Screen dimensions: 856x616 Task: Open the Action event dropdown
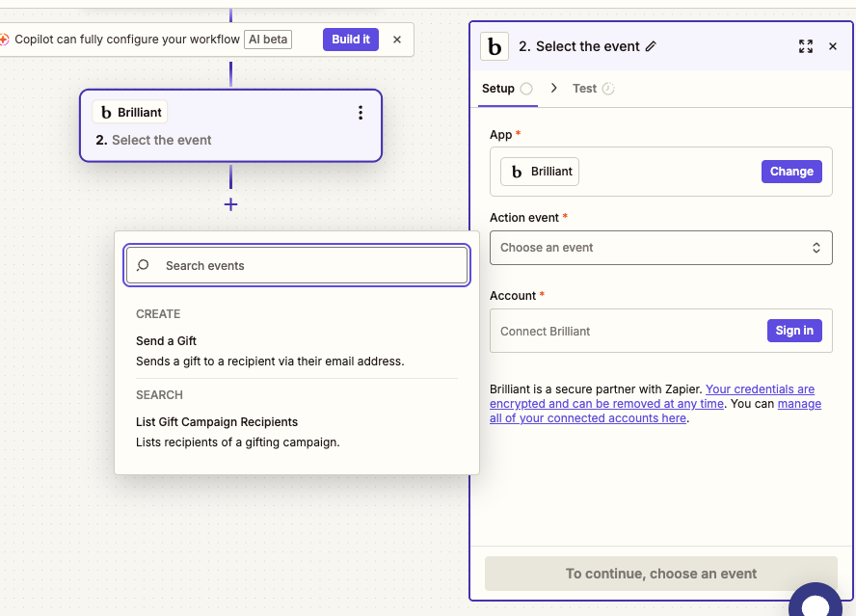coord(660,248)
